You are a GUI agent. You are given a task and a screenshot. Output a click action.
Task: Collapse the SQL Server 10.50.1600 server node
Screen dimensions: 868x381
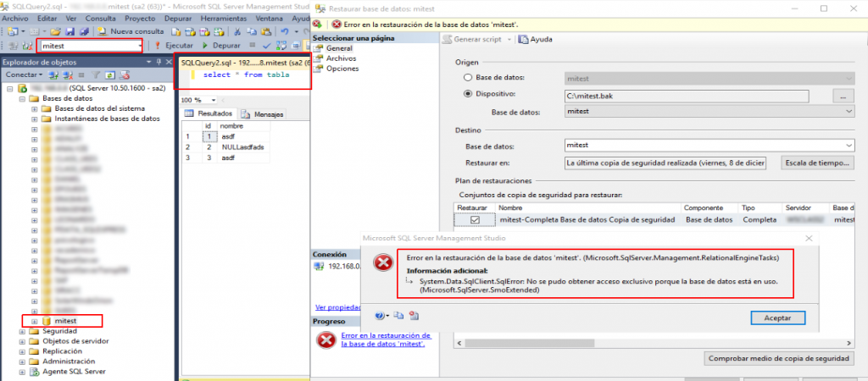[x=11, y=88]
